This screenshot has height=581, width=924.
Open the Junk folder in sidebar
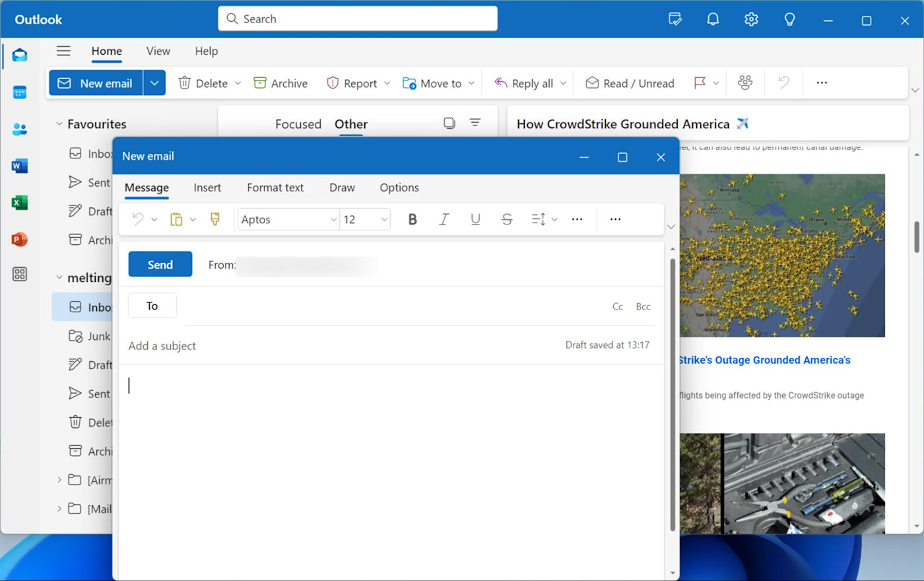90,336
